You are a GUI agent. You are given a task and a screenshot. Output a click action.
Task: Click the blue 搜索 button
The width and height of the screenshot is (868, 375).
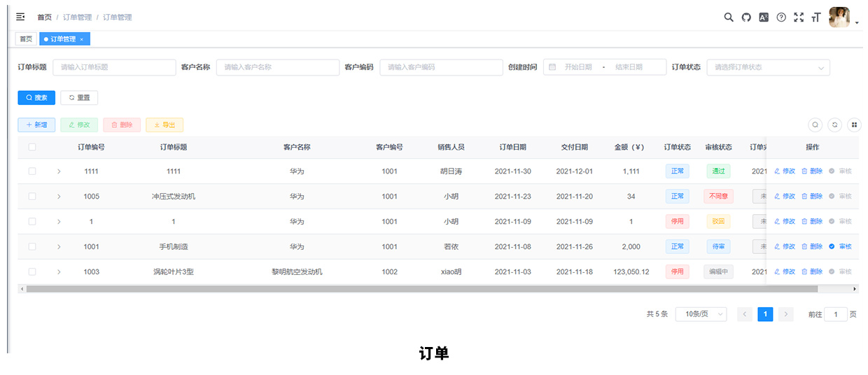tap(36, 98)
